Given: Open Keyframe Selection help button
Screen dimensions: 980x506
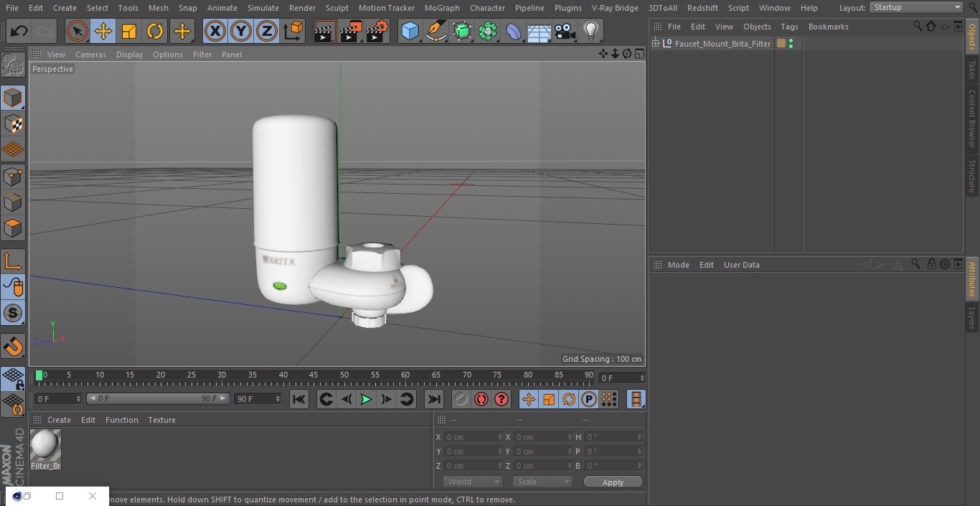Looking at the screenshot, I should [x=501, y=399].
